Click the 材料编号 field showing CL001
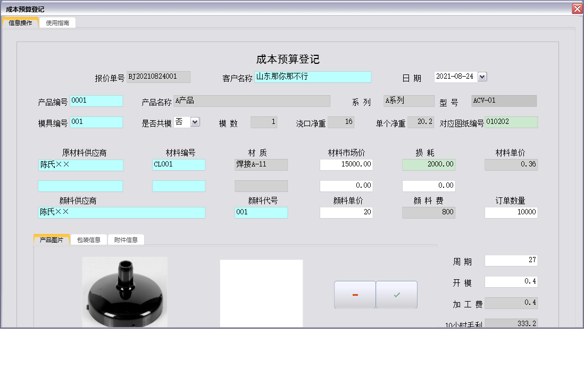Viewport: 584px width, 392px height. (179, 165)
